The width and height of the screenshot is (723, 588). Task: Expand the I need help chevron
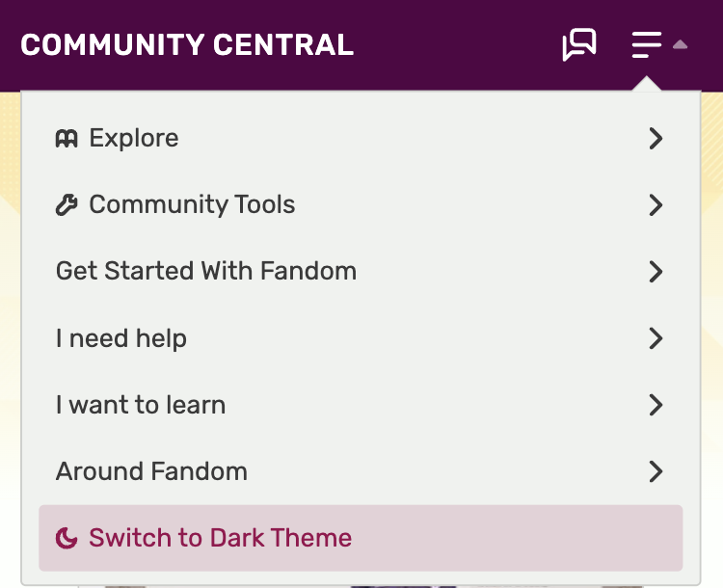point(656,338)
